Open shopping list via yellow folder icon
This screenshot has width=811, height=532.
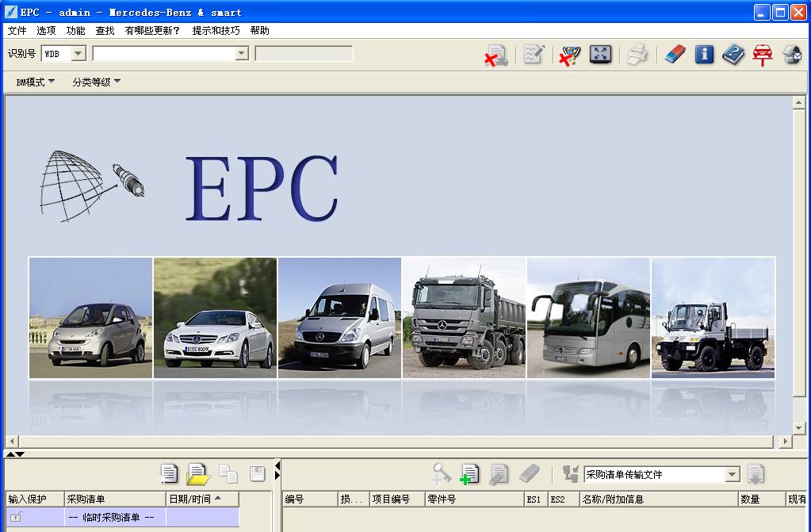[197, 474]
